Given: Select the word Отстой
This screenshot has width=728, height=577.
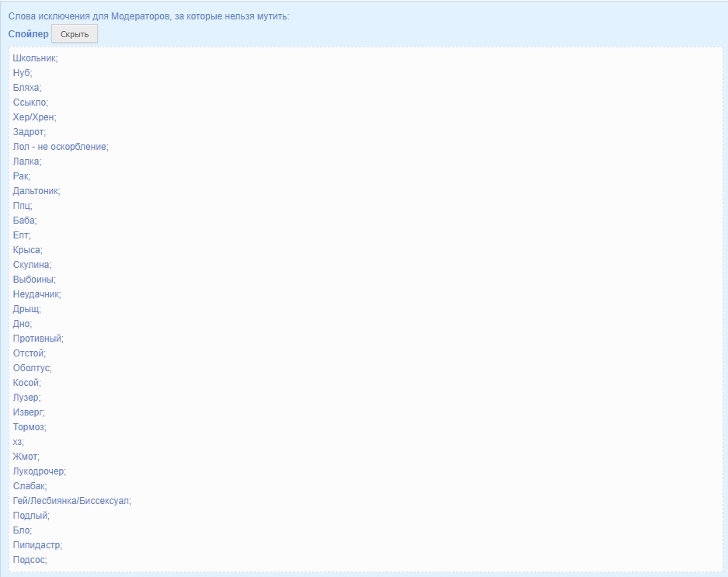Looking at the screenshot, I should click(30, 353).
